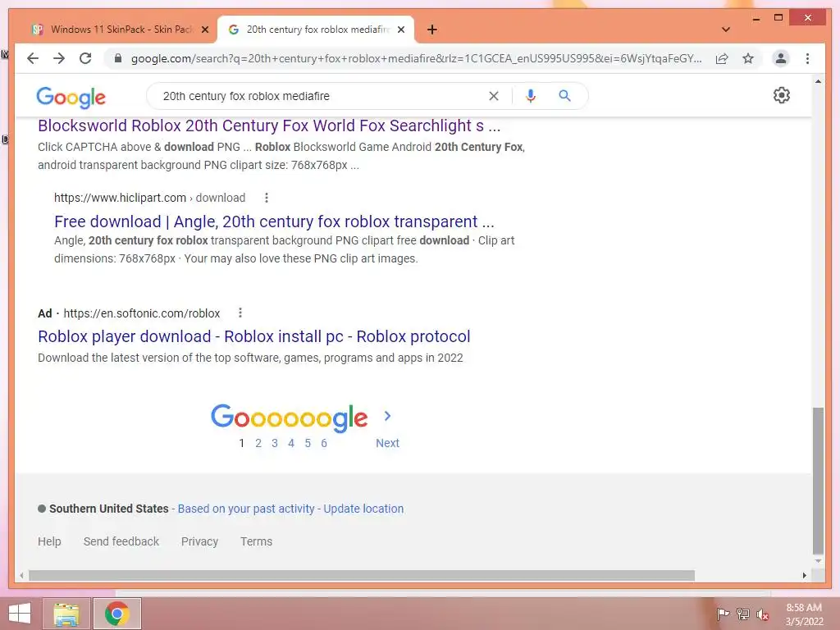Clear the search query with the X
This screenshot has height=630, width=840.
click(493, 96)
